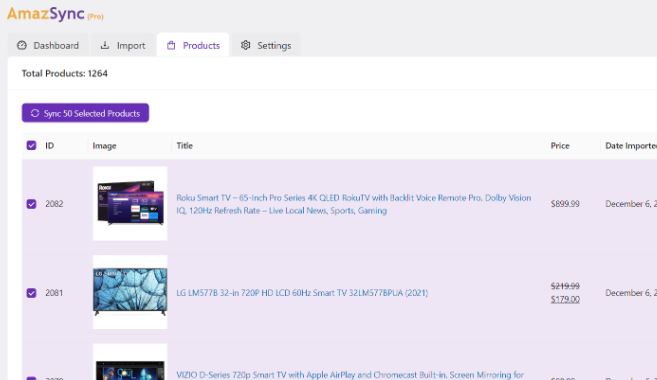Click the Import download icon

click(x=105, y=45)
